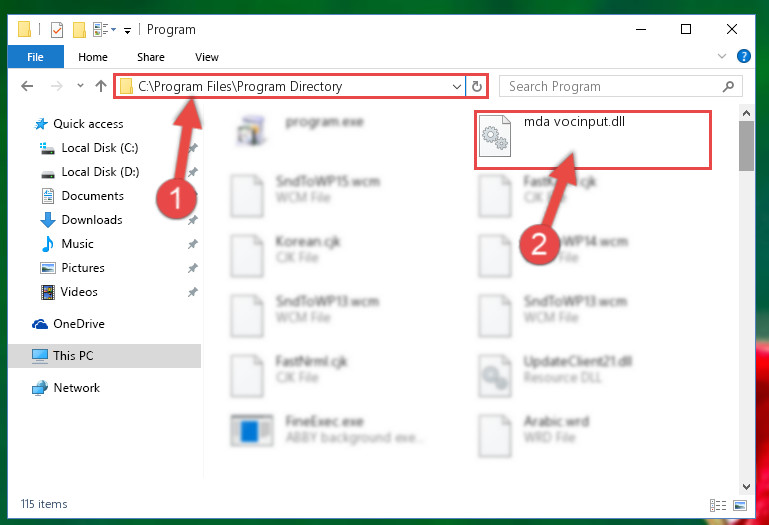Click Properties icon in Quick Access Toolbar

(57, 30)
